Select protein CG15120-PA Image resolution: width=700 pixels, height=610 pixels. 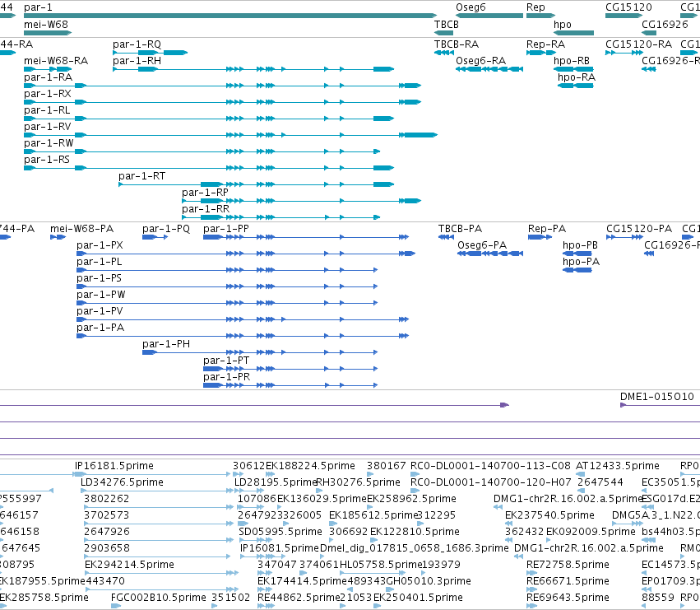[625, 237]
